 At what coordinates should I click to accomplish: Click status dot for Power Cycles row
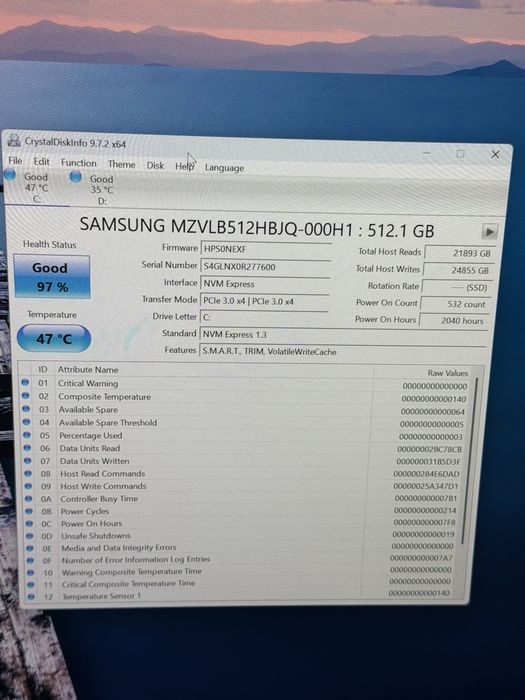[29, 511]
